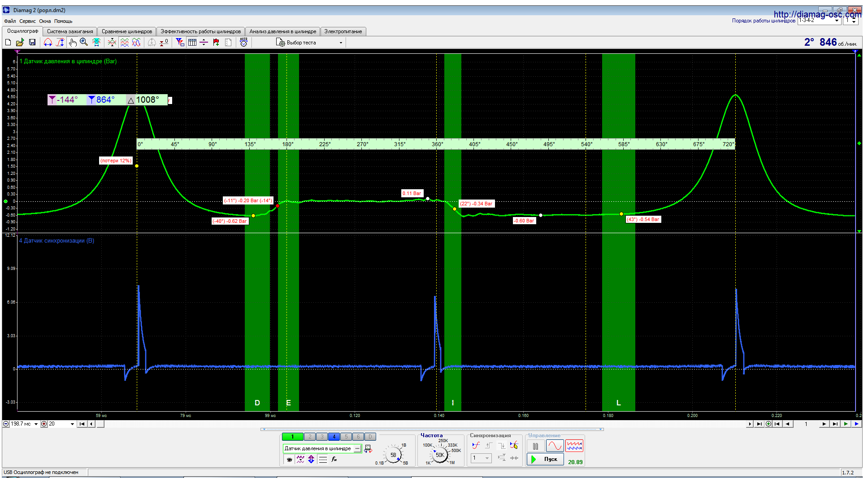
Task: Select rising edge trigger icon
Action: [x=489, y=445]
